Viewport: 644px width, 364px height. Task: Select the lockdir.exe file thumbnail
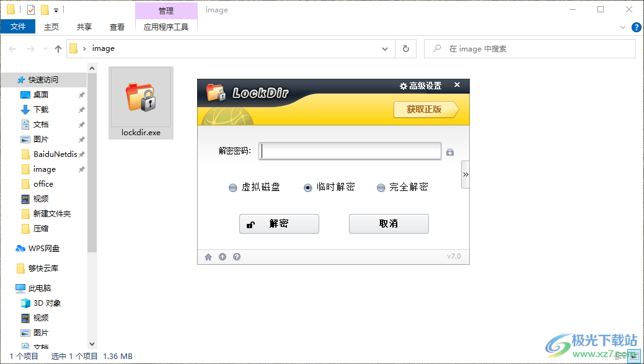(141, 103)
